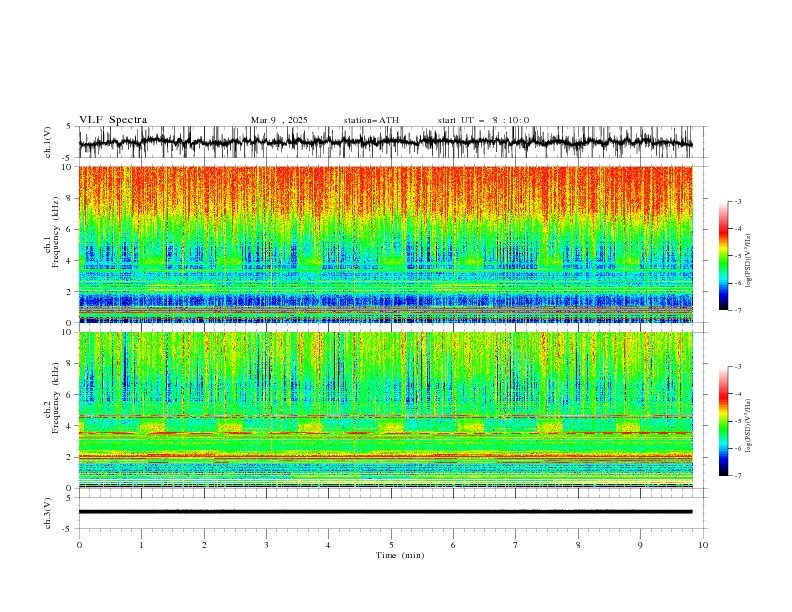Click the ch.2 "Frequency (kHz)" axis label
This screenshot has height=612, width=792.
click(x=56, y=397)
